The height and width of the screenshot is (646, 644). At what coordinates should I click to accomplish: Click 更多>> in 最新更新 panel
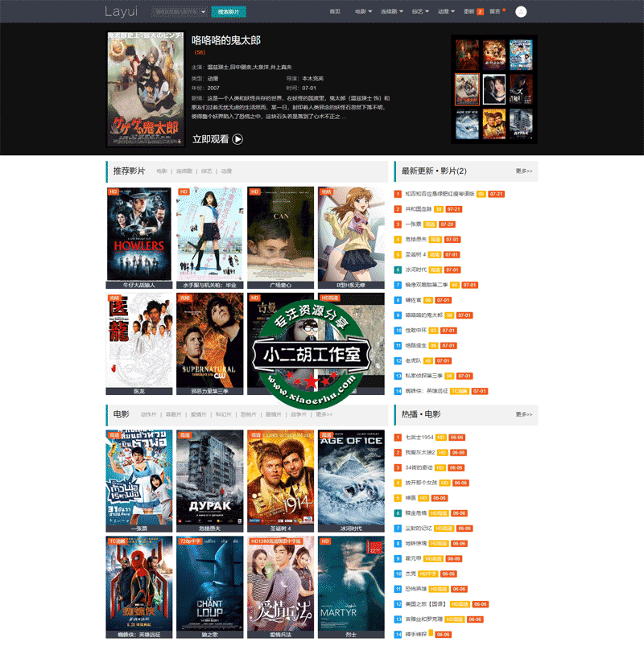[x=523, y=171]
